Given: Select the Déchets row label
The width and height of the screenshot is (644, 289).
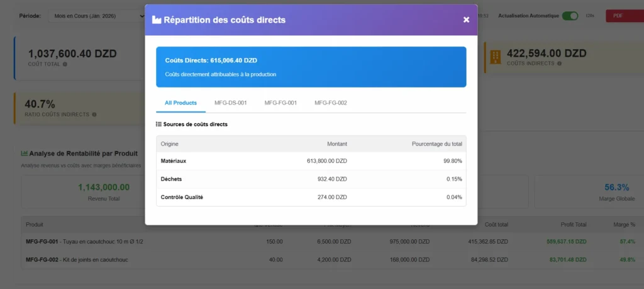Looking at the screenshot, I should (x=171, y=179).
